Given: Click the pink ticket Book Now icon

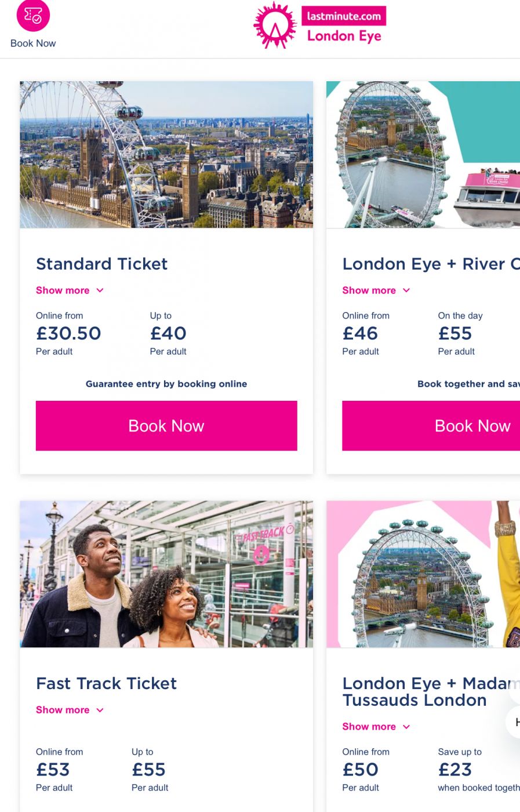Looking at the screenshot, I should (x=33, y=16).
